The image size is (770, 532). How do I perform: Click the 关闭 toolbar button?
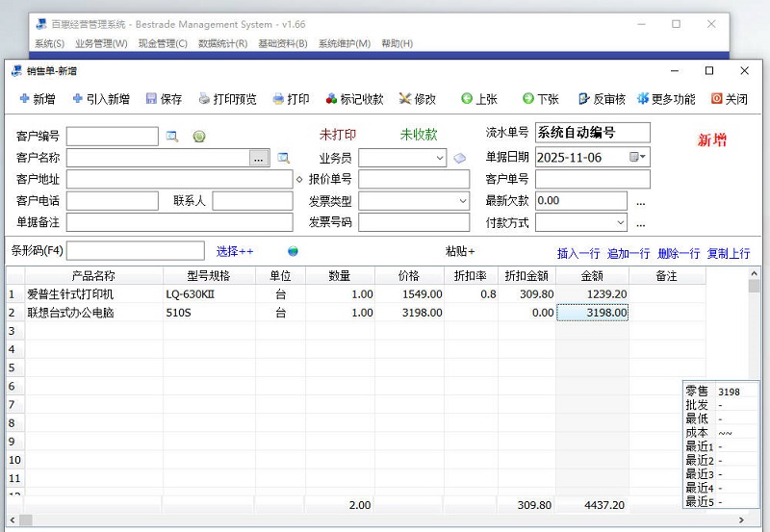[x=730, y=99]
